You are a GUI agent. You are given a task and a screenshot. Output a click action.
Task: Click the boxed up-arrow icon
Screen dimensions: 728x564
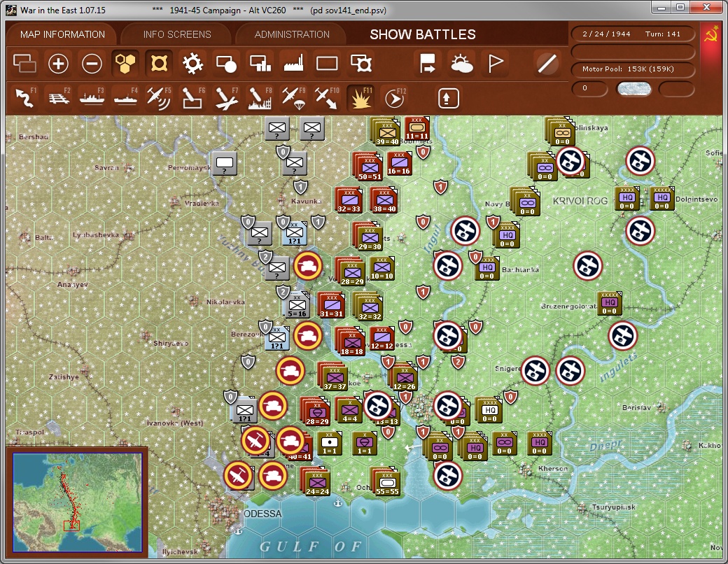click(x=447, y=98)
